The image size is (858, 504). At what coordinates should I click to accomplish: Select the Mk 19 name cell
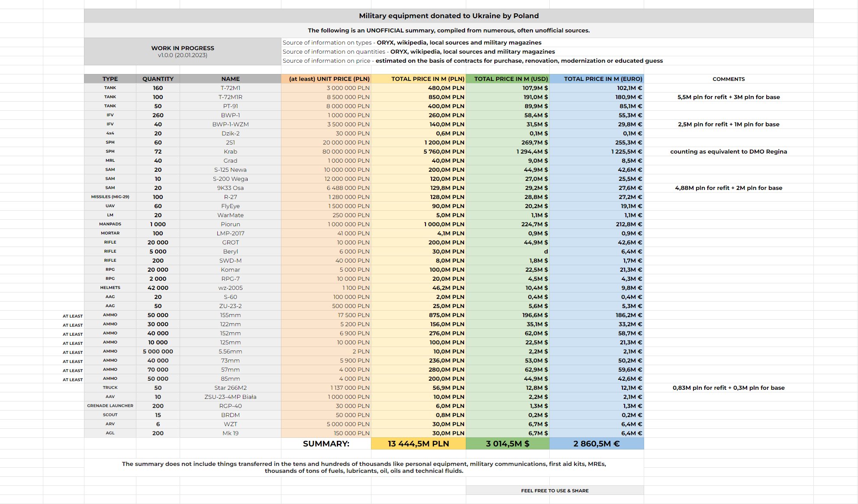230,433
